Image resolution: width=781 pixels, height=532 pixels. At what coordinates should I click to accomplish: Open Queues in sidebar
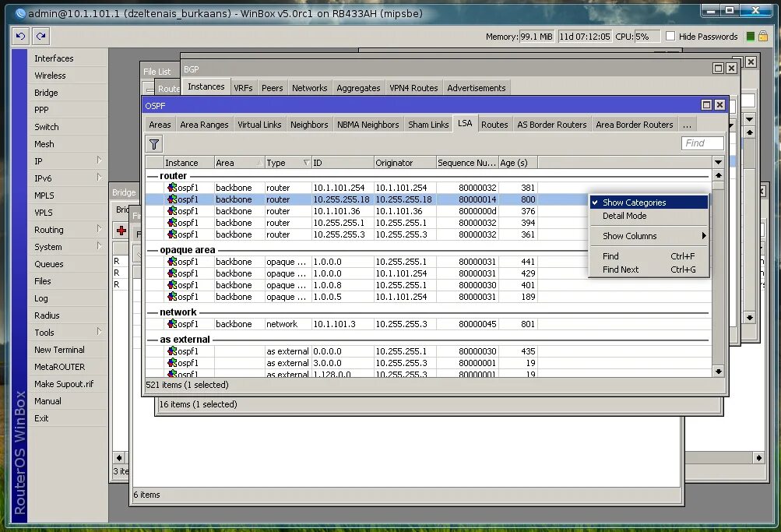(69, 264)
